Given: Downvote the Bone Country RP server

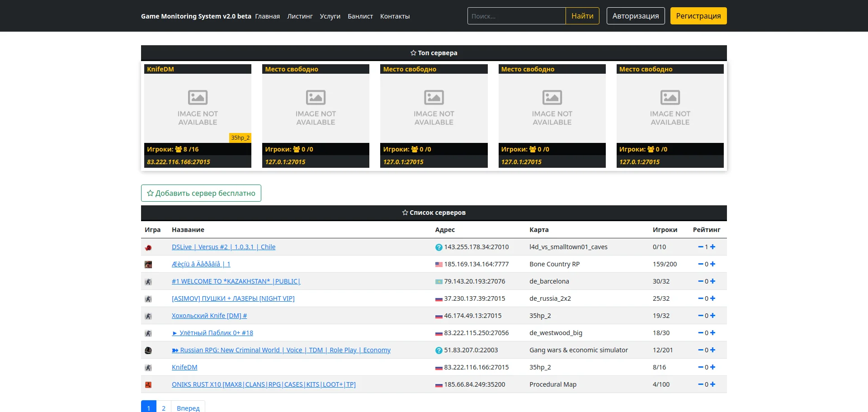Looking at the screenshot, I should point(700,264).
